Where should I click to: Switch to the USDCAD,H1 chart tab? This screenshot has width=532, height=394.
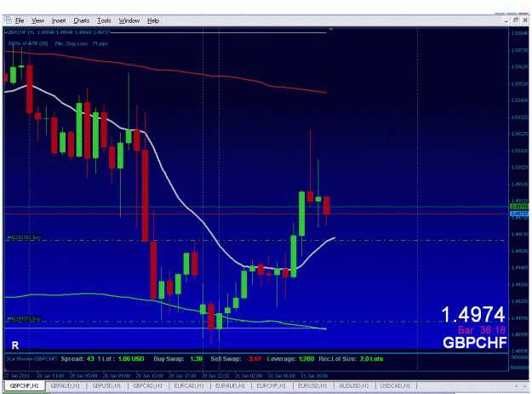click(x=395, y=385)
